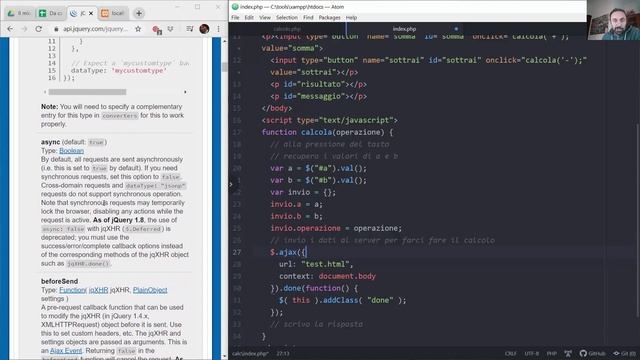This screenshot has width=640, height=360.
Task: Switch to the Google Drive tab
Action: (x=19, y=13)
